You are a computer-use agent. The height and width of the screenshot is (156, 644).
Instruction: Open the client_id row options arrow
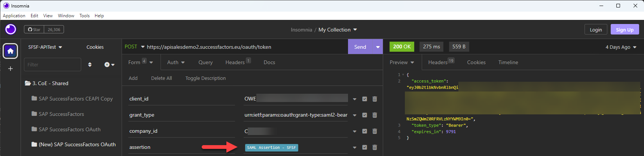[x=354, y=99]
